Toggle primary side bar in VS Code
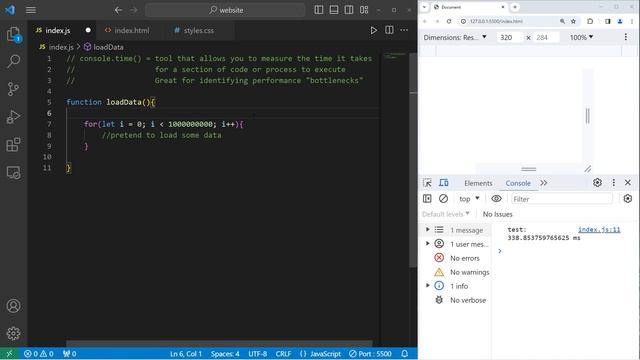Viewport: 640px width, 360px height. [319, 10]
